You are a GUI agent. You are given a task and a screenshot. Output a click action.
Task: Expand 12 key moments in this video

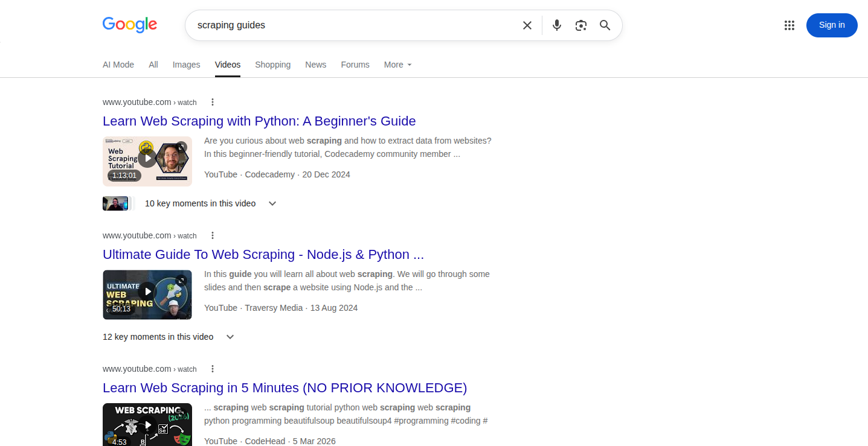tap(169, 337)
